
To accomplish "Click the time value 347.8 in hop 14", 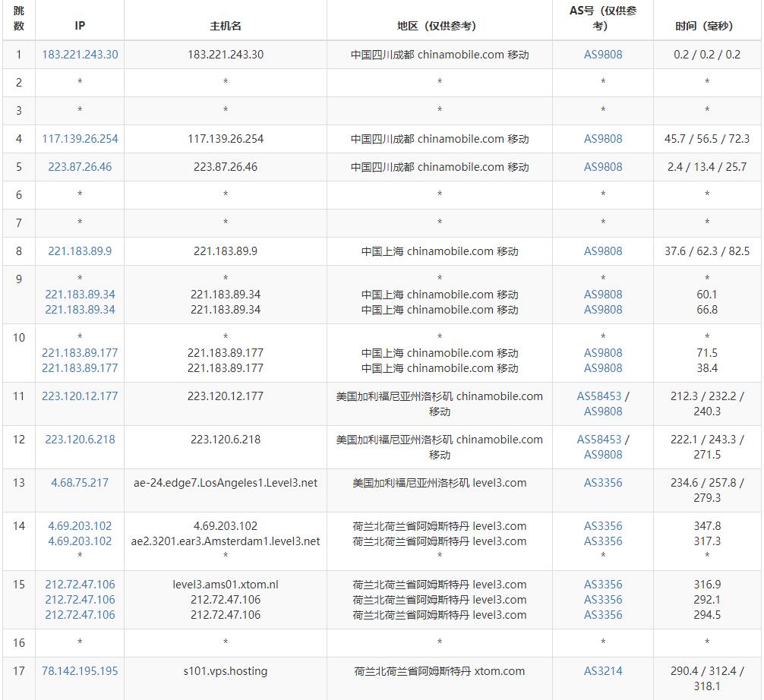I will click(707, 526).
